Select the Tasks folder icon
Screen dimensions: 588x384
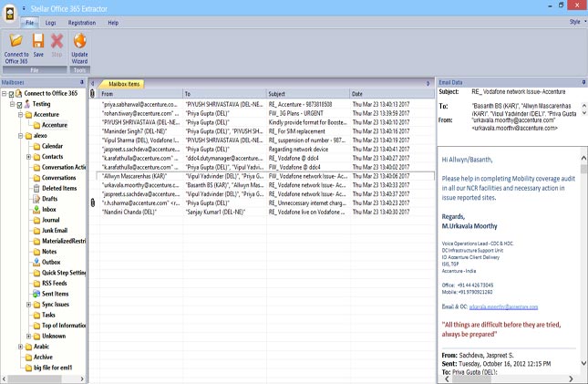click(36, 315)
